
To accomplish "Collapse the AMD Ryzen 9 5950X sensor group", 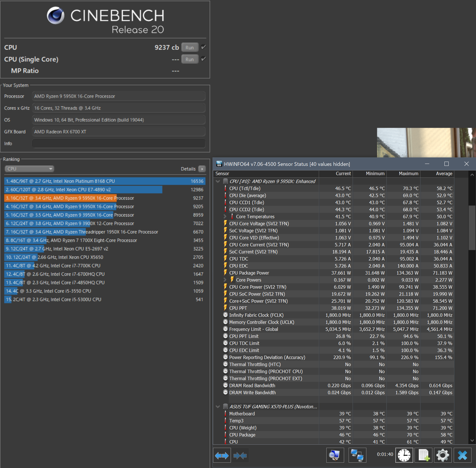I will (218, 181).
